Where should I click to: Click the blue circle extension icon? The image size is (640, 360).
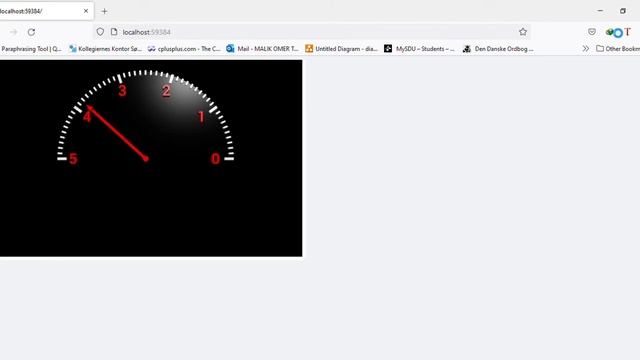pyautogui.click(x=618, y=33)
